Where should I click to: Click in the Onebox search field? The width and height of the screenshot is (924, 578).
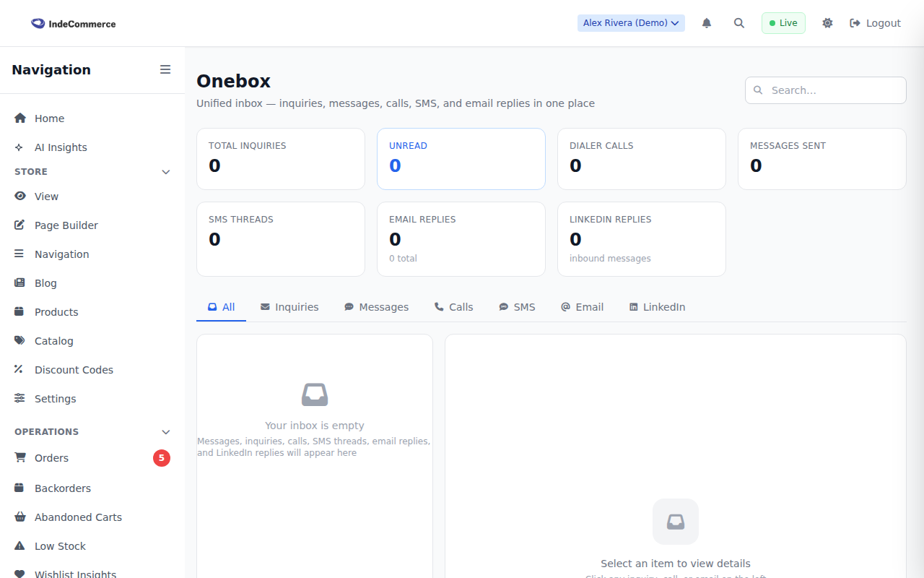coord(826,90)
